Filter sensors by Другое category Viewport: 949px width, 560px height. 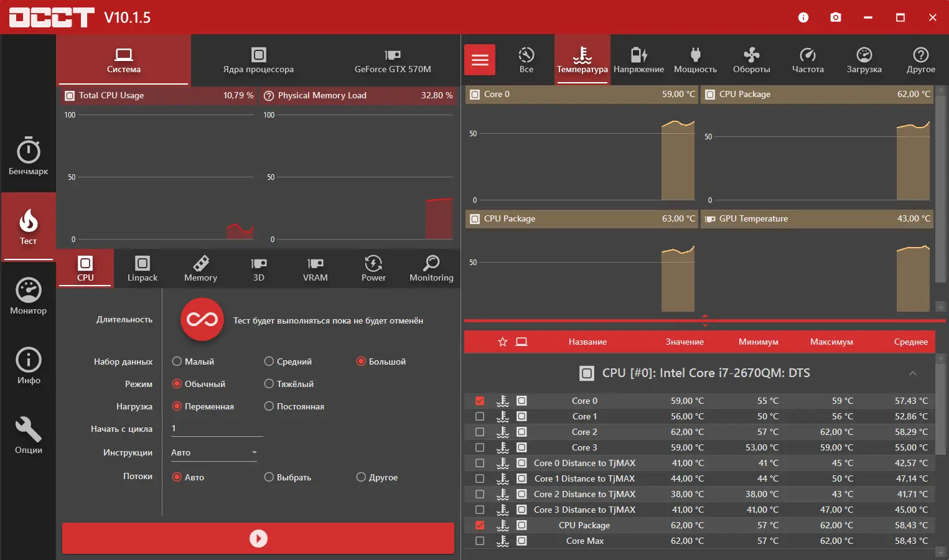(920, 60)
